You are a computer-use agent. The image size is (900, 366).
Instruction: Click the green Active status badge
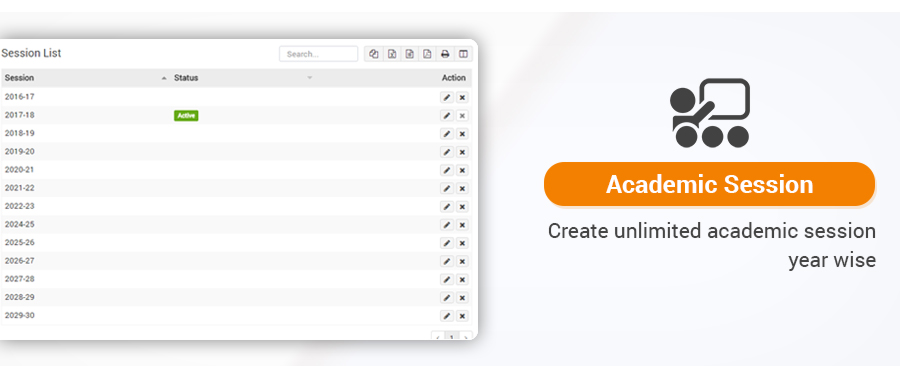coord(186,115)
